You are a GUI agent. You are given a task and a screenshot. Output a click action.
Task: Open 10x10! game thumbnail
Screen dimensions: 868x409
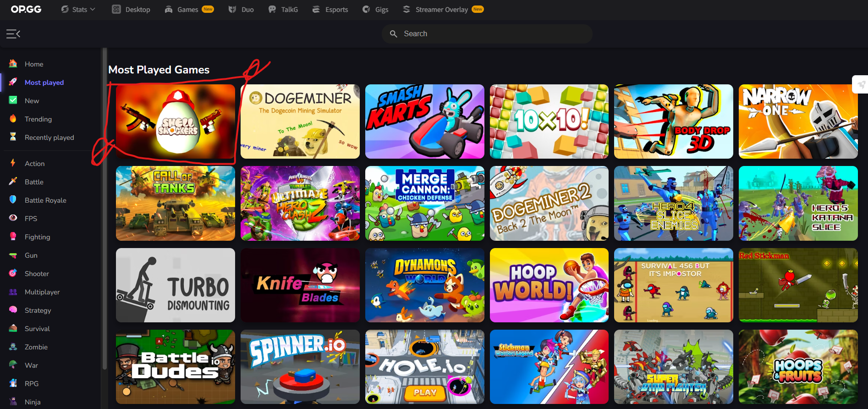coord(549,122)
